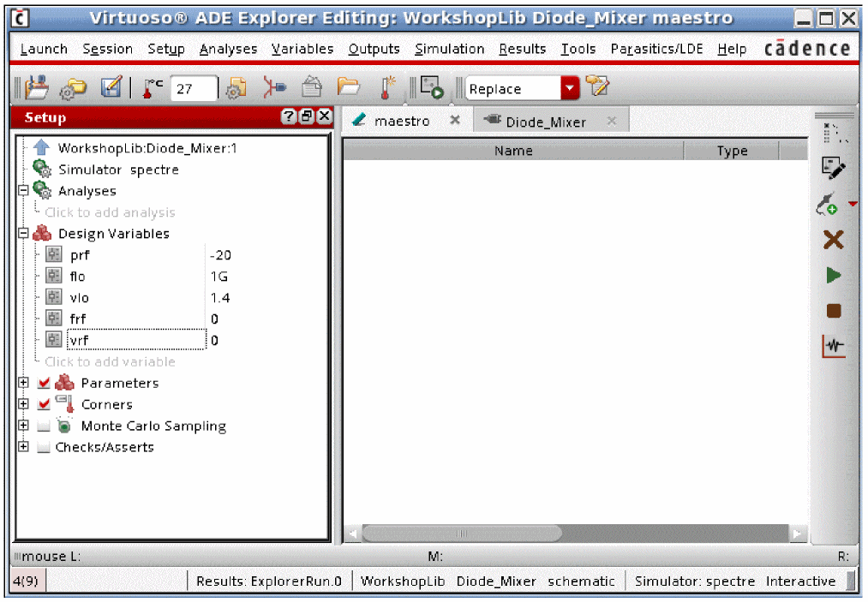Click the Setup panel help question icon

coord(288,116)
